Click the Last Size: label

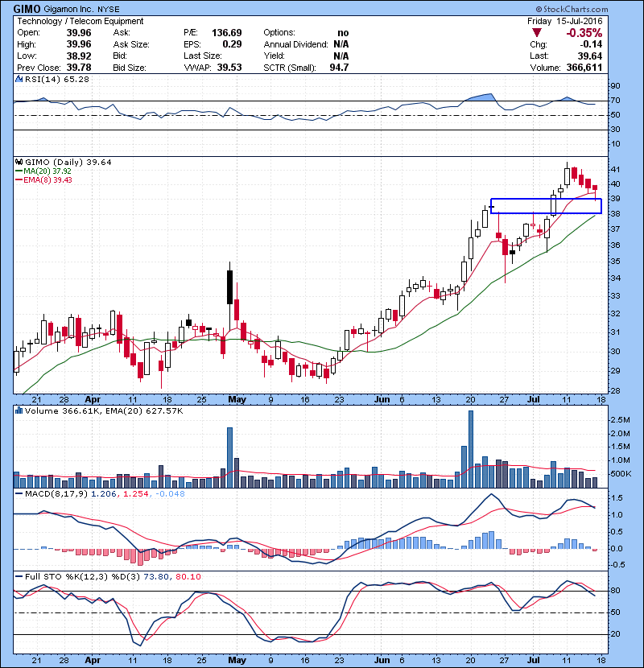pos(202,56)
